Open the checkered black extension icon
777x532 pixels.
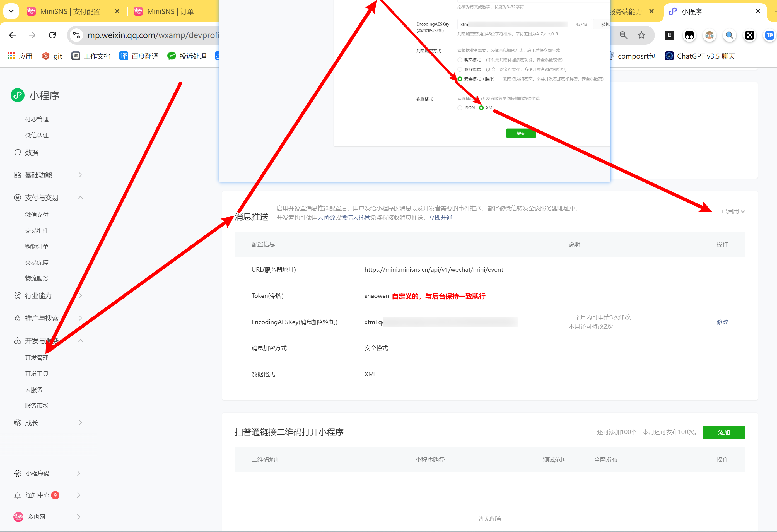750,35
